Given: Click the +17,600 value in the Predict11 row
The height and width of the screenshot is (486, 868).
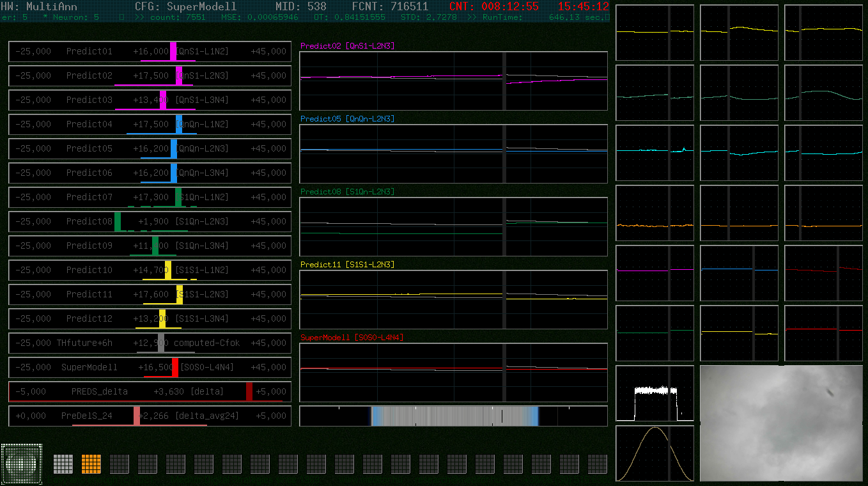Looking at the screenshot, I should click(151, 294).
